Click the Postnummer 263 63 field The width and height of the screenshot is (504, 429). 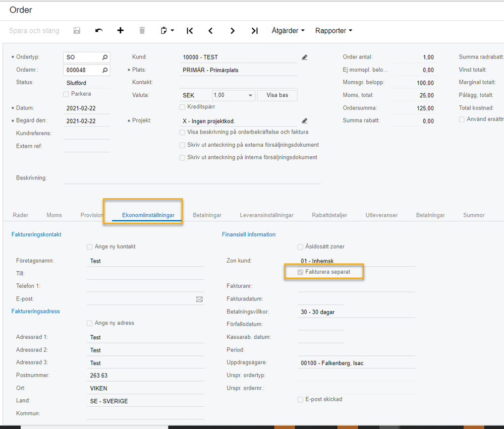[146, 376]
